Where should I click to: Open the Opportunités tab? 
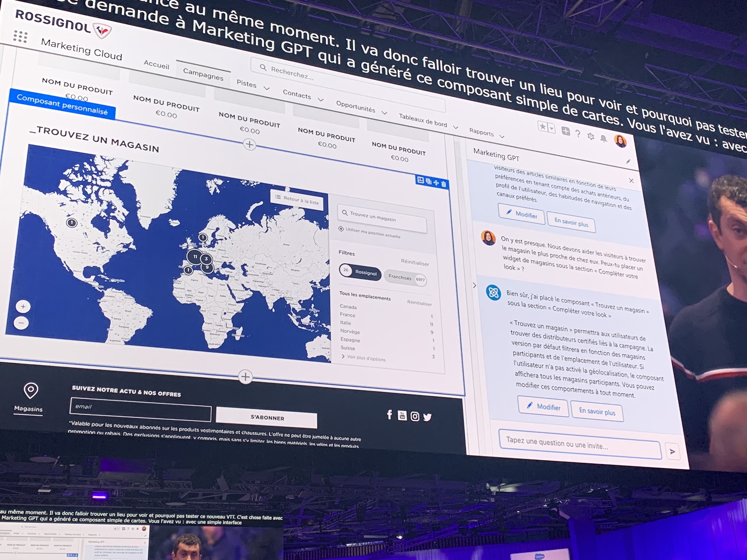[356, 107]
